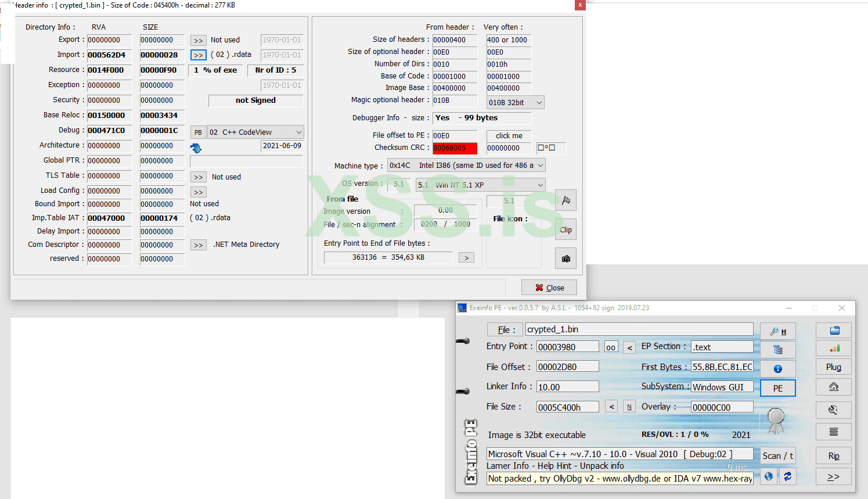Click the crypted_1.bin file name field
This screenshot has height=499, width=868.
pos(639,329)
